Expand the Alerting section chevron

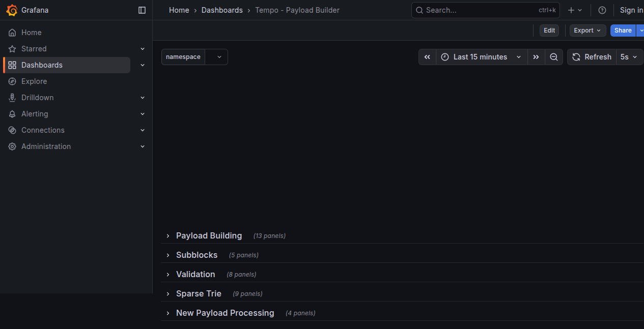pos(143,114)
